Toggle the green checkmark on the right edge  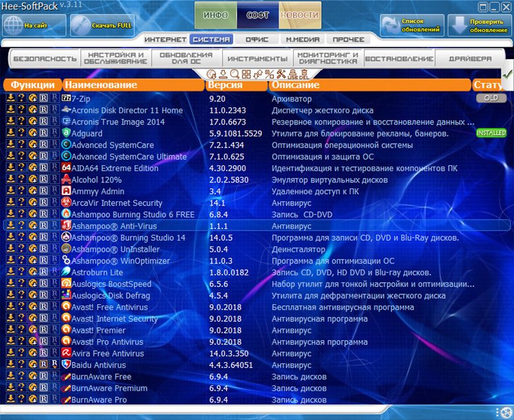[507, 75]
